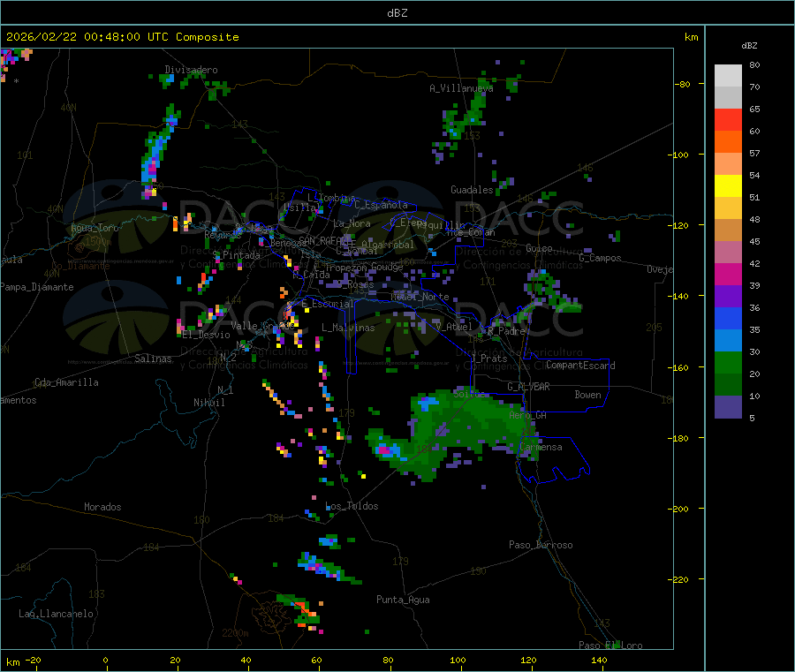
Task: Click the orange 60 dBZ legend swatch
Action: (728, 142)
